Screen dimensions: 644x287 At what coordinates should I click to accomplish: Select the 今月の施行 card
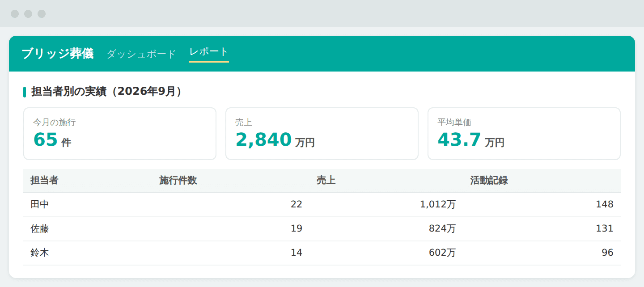click(x=120, y=134)
